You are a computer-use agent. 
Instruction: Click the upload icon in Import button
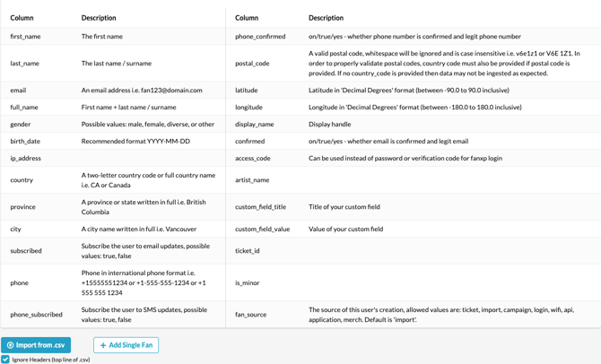click(x=11, y=345)
